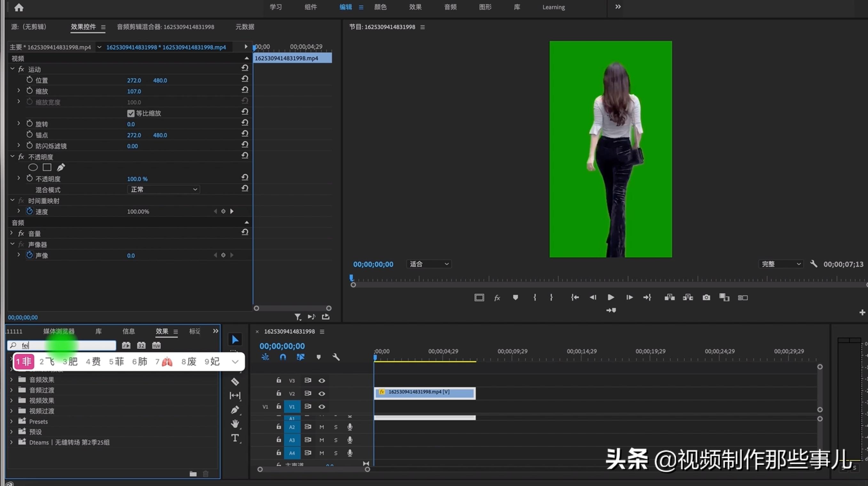The width and height of the screenshot is (868, 486).
Task: Select the Hand tool
Action: point(235,424)
